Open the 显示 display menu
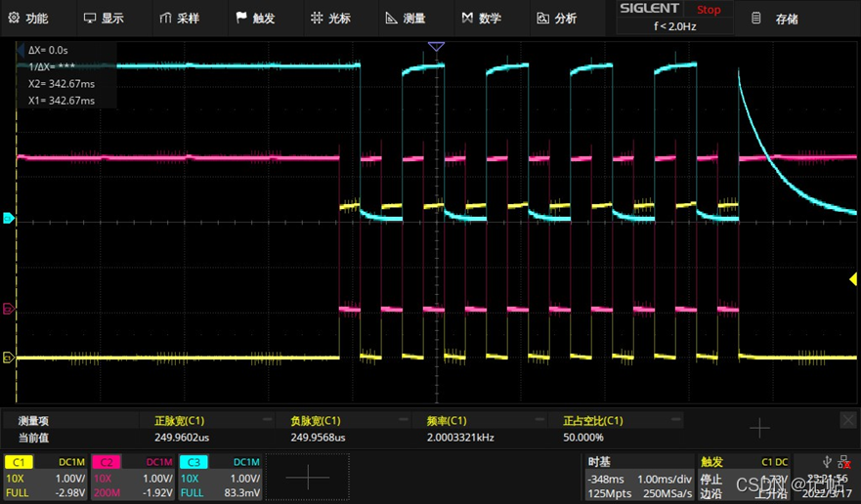Viewport: 861px width, 504px height. 104,19
